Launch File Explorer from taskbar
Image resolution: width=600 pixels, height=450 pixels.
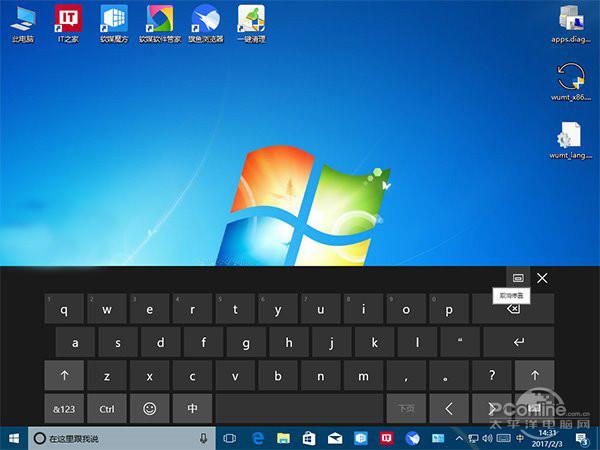[x=284, y=438]
